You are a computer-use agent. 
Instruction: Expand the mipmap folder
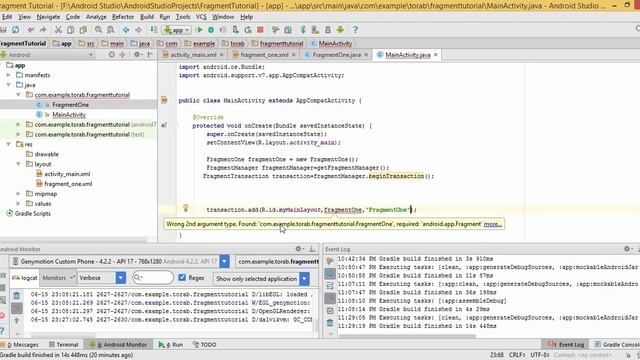click(18, 193)
